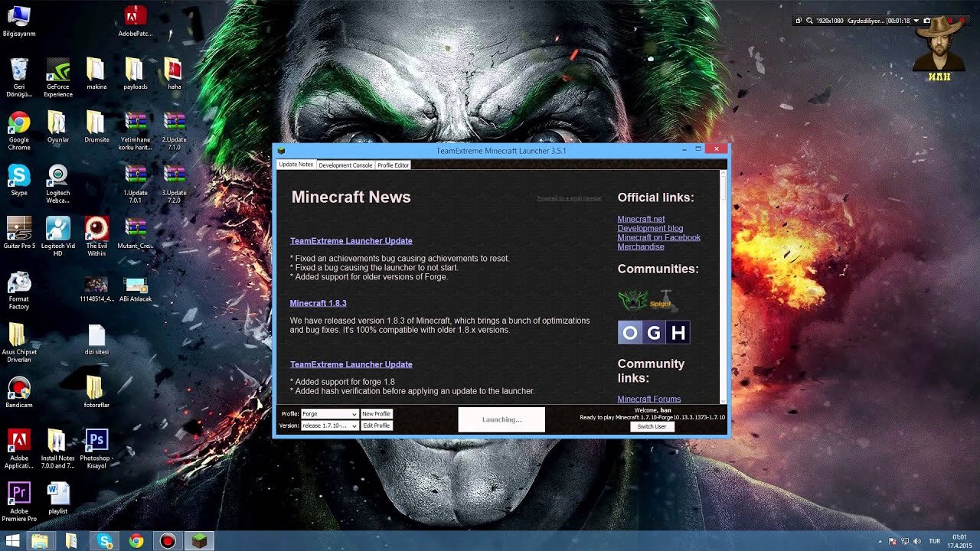
Task: Open the Merchandise link
Action: point(641,246)
